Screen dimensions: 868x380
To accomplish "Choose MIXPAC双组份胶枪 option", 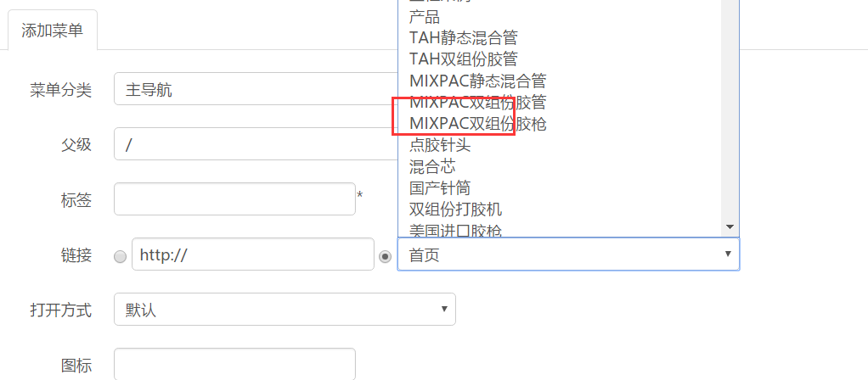I will coord(559,124).
